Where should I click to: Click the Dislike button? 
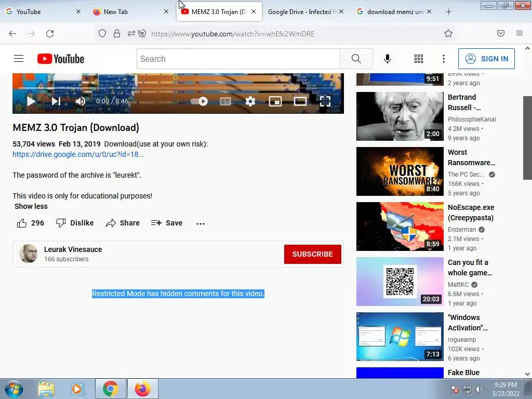[x=75, y=223]
